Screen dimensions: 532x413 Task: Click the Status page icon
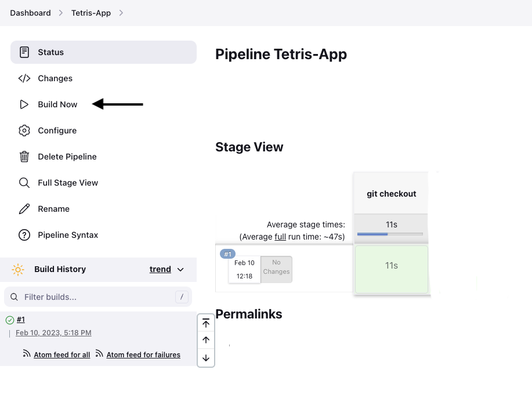(24, 52)
